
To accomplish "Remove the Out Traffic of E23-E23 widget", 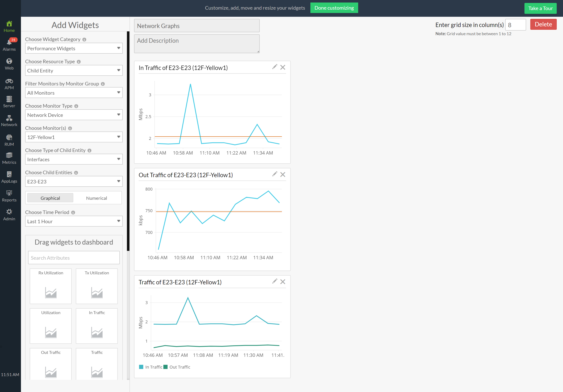I will (283, 174).
